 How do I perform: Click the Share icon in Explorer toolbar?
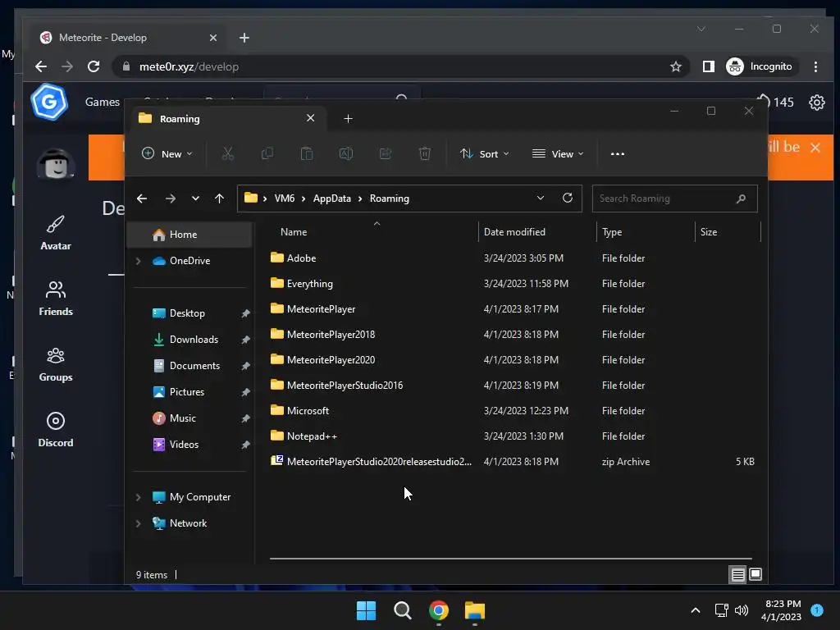tap(386, 153)
